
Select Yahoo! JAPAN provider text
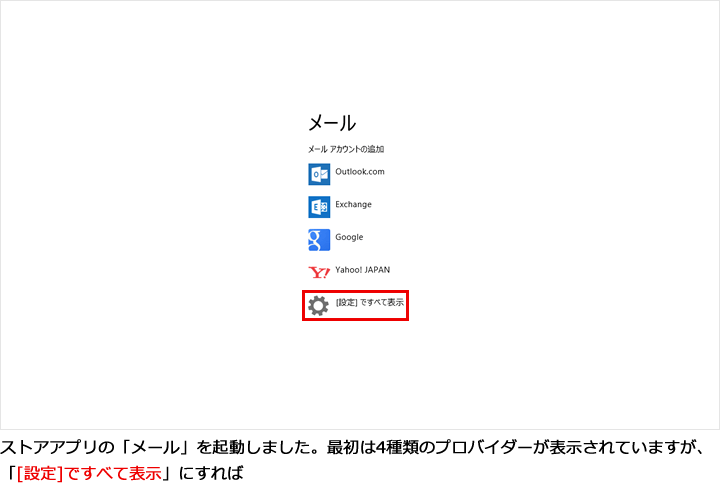click(362, 270)
